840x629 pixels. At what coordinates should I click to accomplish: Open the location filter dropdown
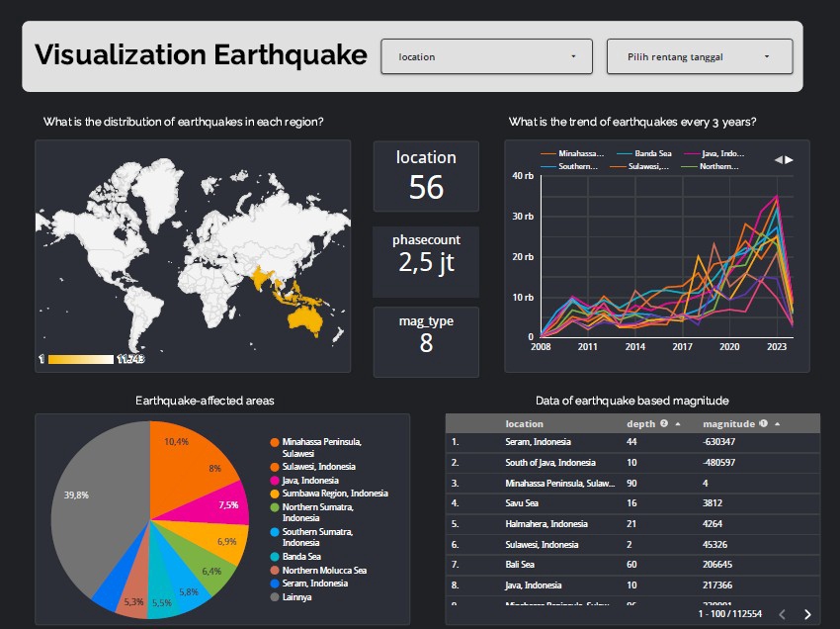486,56
